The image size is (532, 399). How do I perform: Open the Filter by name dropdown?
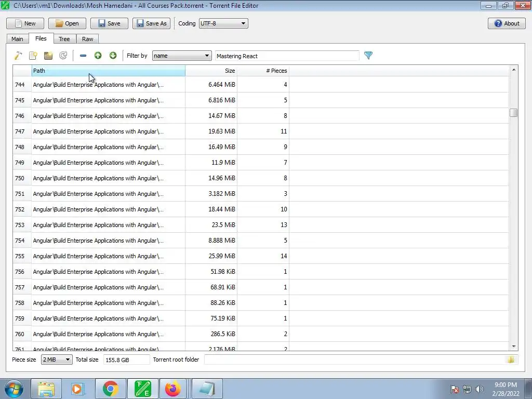tap(182, 56)
